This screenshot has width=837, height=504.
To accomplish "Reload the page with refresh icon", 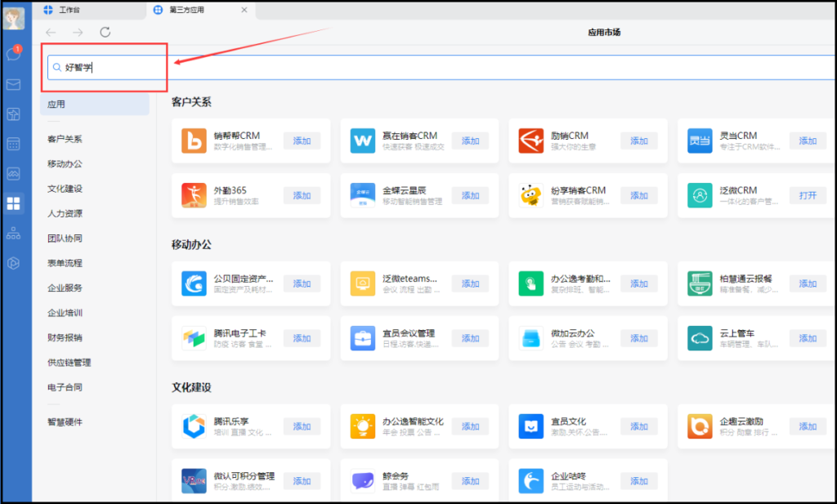I will (x=105, y=32).
